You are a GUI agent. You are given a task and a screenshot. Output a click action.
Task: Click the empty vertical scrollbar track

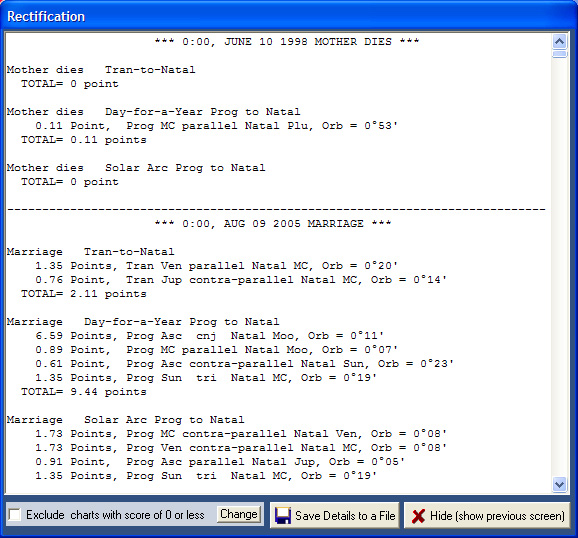(x=560, y=265)
